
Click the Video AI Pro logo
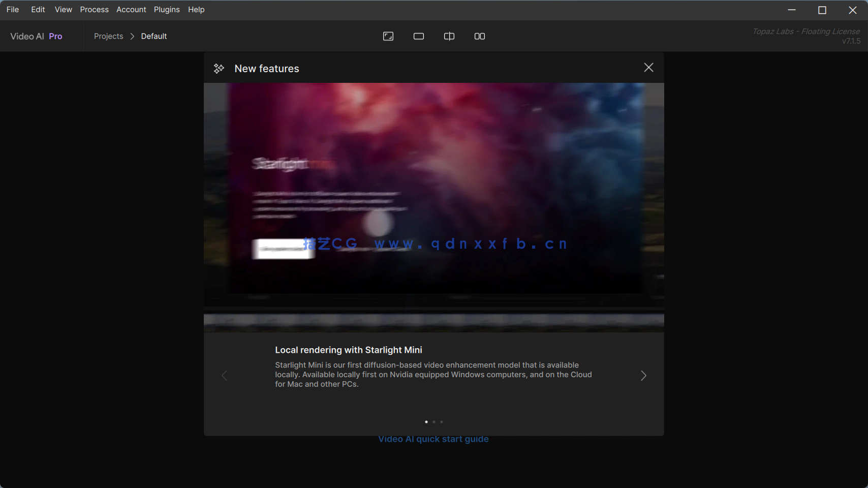pos(36,36)
